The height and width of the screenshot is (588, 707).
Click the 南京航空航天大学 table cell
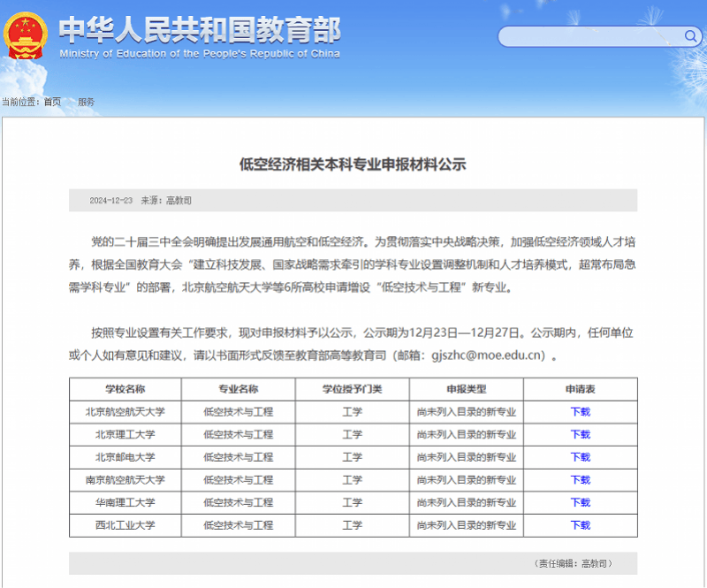[x=125, y=480]
